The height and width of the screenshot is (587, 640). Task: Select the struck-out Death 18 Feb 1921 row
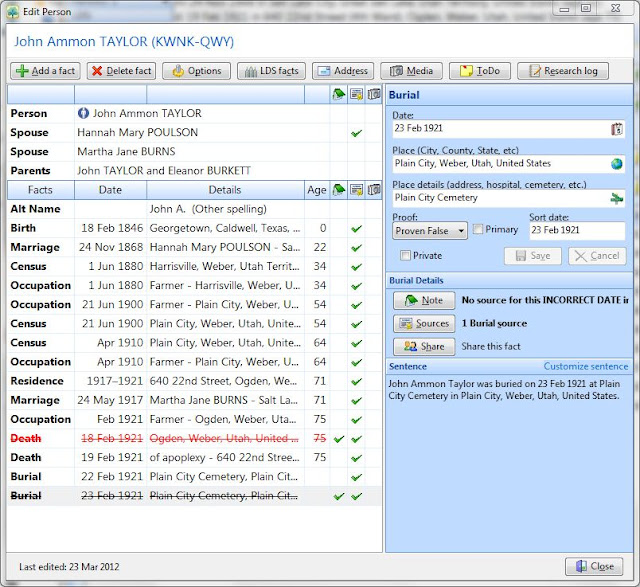[194, 439]
